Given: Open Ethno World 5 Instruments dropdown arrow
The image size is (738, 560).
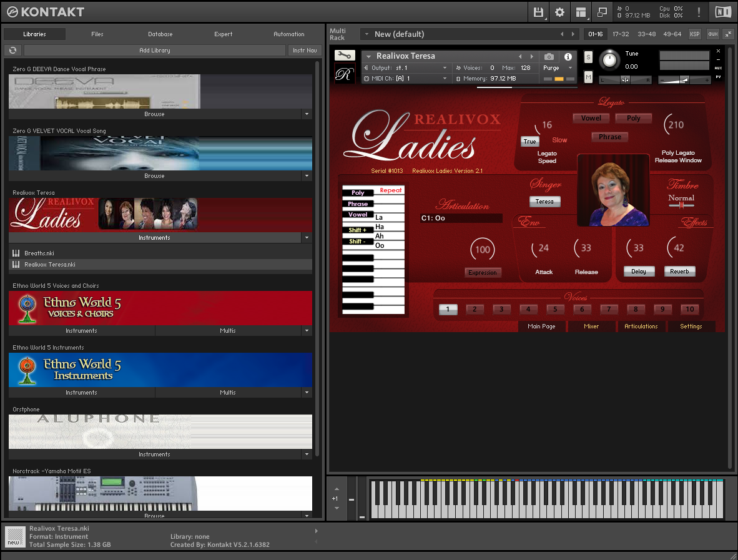Looking at the screenshot, I should coord(307,393).
